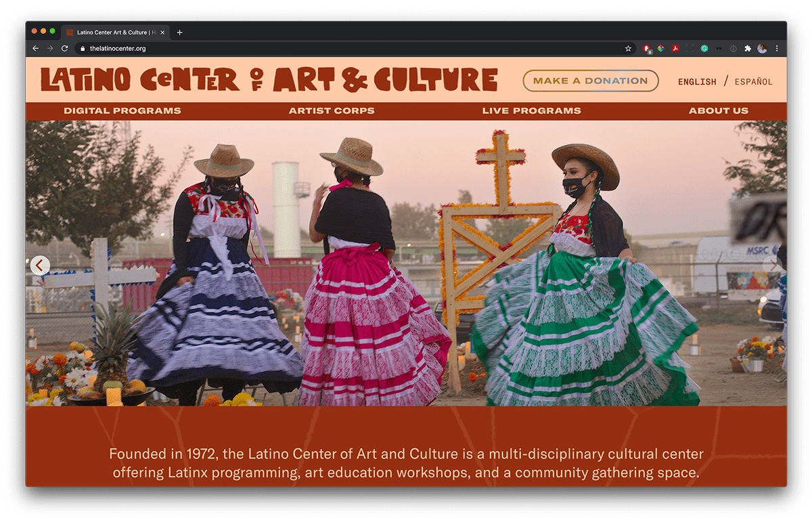
Task: Click the 'Founded in 1972' description text
Action: tap(406, 463)
